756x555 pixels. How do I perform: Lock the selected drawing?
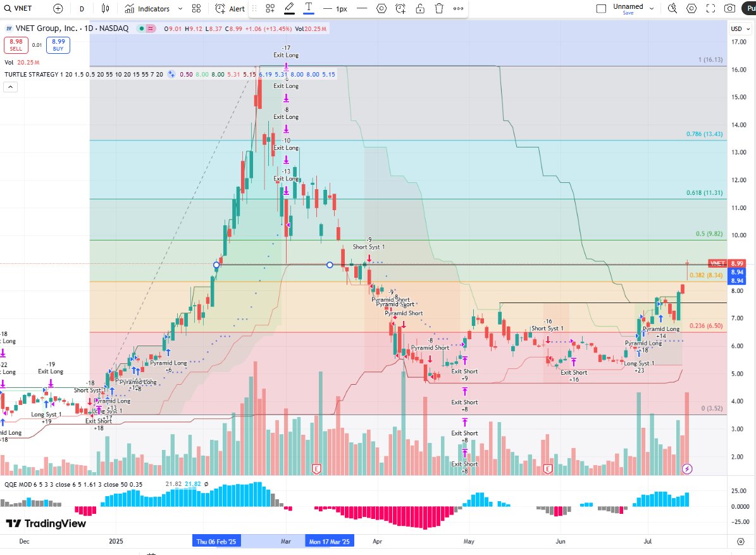420,9
